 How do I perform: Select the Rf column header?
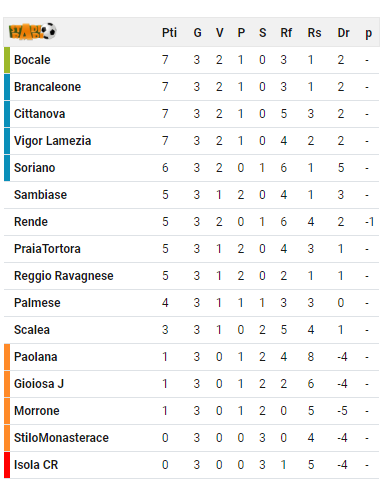click(286, 33)
